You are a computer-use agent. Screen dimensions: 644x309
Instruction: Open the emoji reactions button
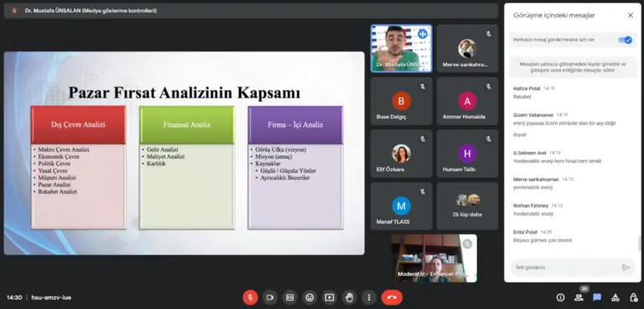pyautogui.click(x=309, y=297)
